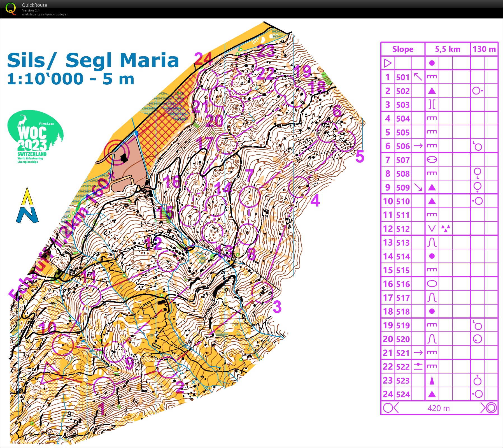Click the '420 m' finish distance text
This screenshot has width=503, height=448.
[439, 408]
